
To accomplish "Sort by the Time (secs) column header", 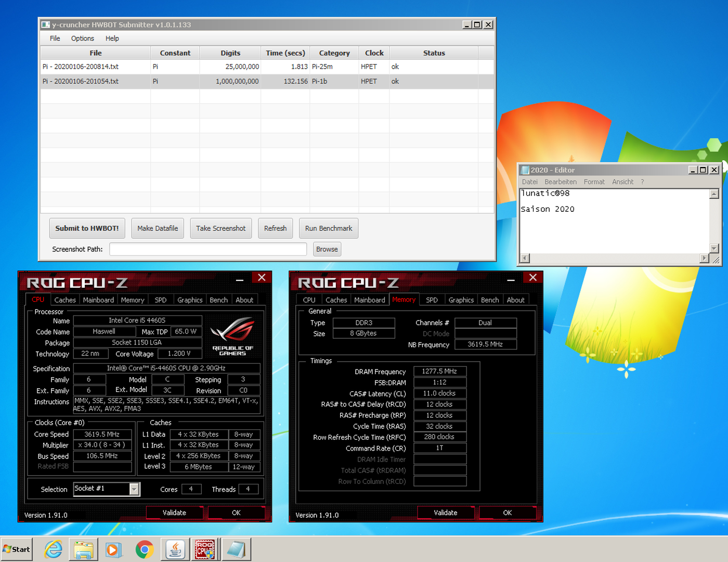I will coord(285,53).
